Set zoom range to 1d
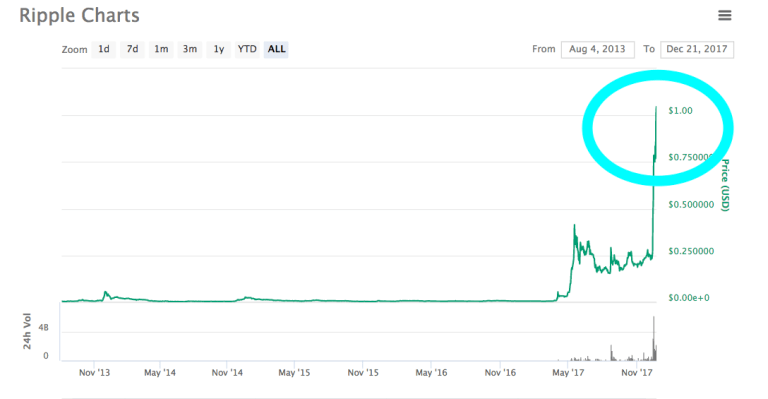 pos(104,49)
